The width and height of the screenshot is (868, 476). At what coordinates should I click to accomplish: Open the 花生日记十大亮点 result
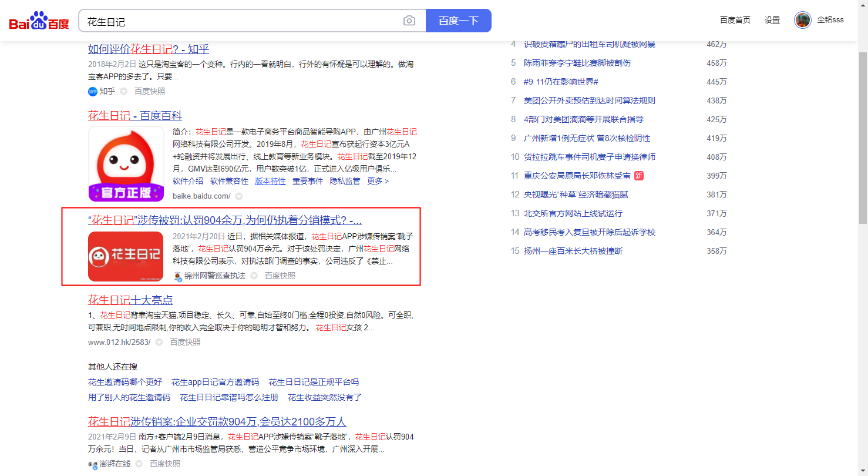130,300
